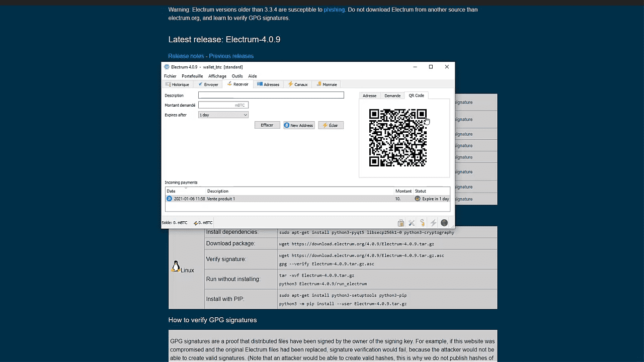This screenshot has width=644, height=362.
Task: Open the Previous releases link
Action: pyautogui.click(x=231, y=56)
